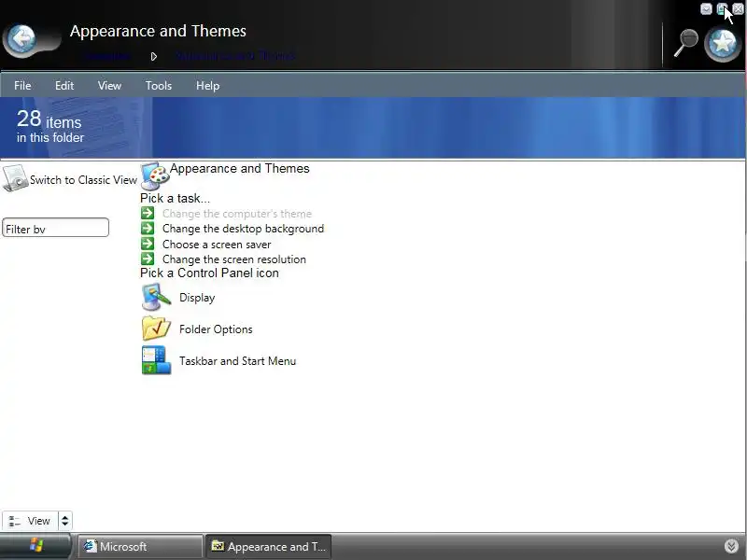Click the green arrow beside Change the computer's theme

(148, 214)
